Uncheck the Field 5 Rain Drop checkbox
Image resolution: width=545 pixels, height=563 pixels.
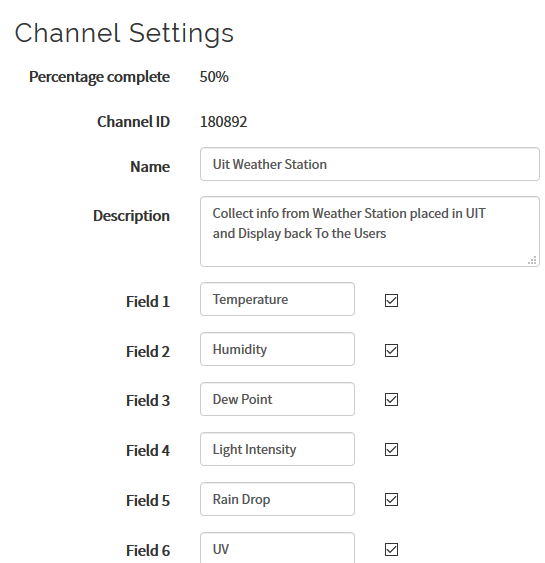(391, 499)
